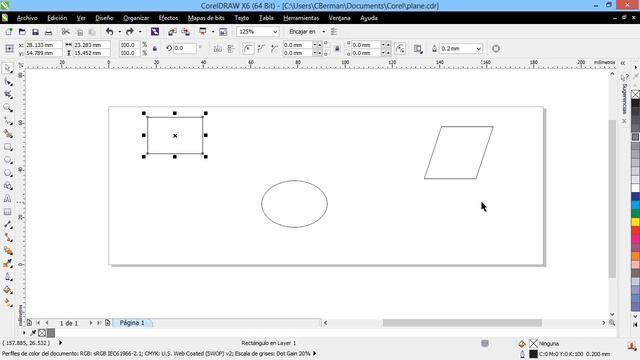640x360 pixels.
Task: Select the chamfered corner type
Action: [274, 49]
